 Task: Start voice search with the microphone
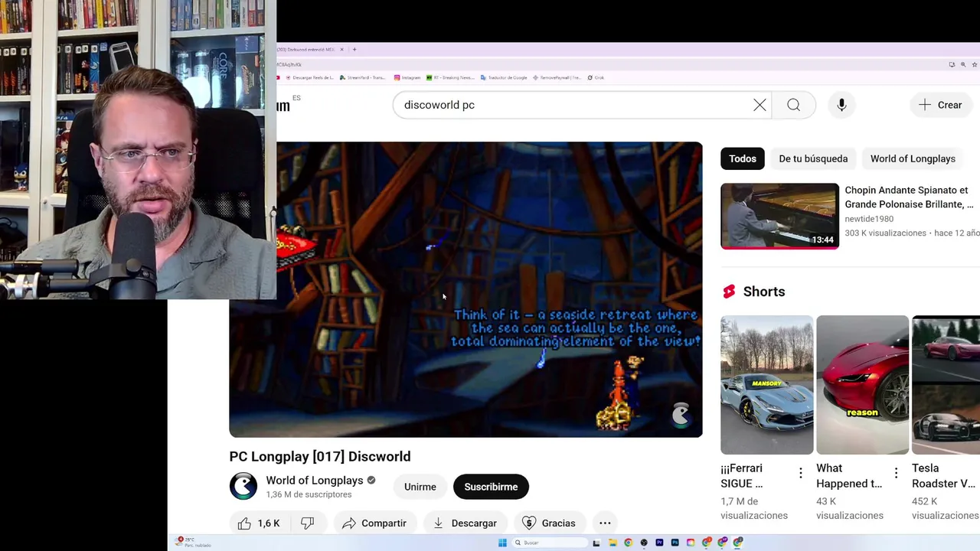click(841, 105)
